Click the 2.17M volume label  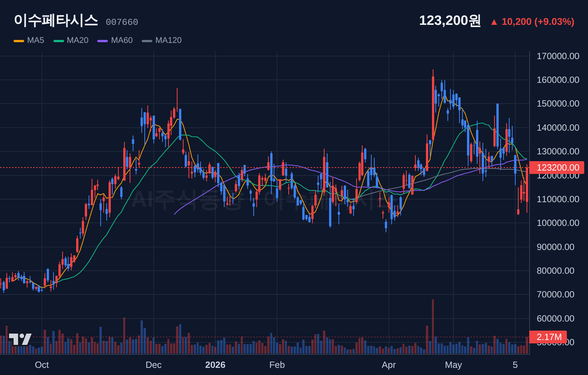548,337
